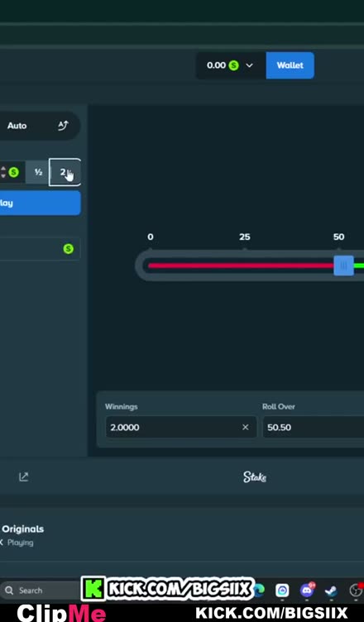The height and width of the screenshot is (622, 364).
Task: Click the green currency icon in profit field
Action: [x=69, y=249]
